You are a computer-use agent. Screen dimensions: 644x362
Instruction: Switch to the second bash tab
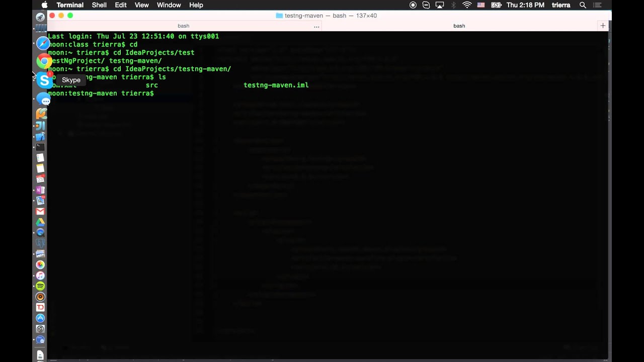[459, 26]
